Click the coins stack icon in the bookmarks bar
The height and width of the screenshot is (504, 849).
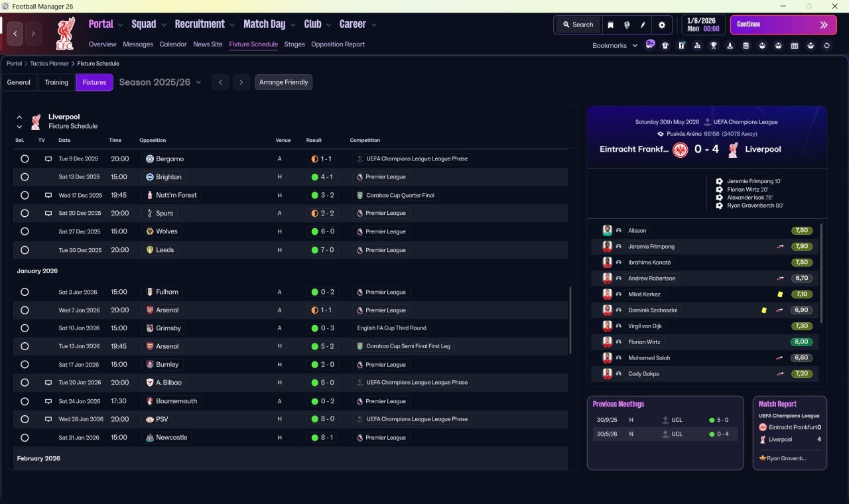(x=746, y=46)
